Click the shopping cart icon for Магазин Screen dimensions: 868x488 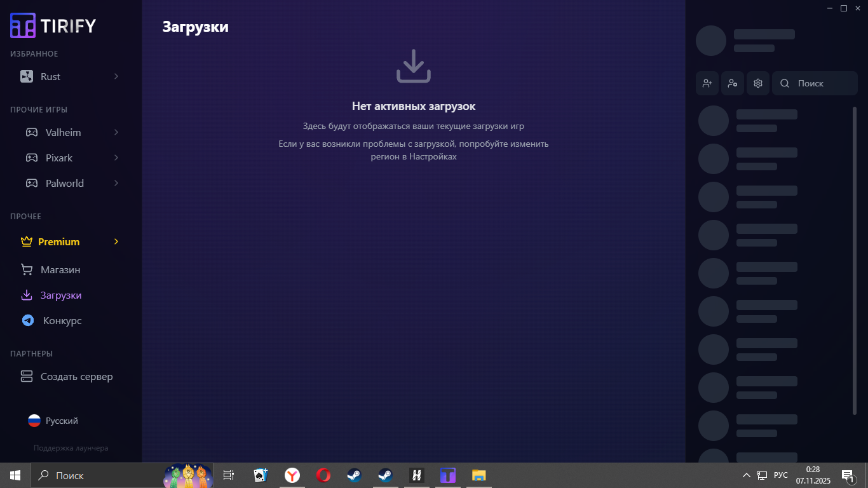click(x=27, y=270)
